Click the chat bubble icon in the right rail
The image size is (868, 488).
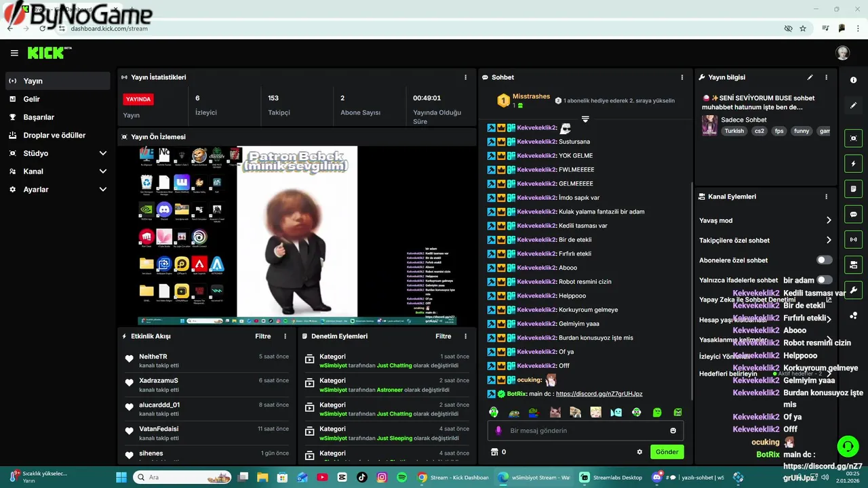[x=853, y=214]
